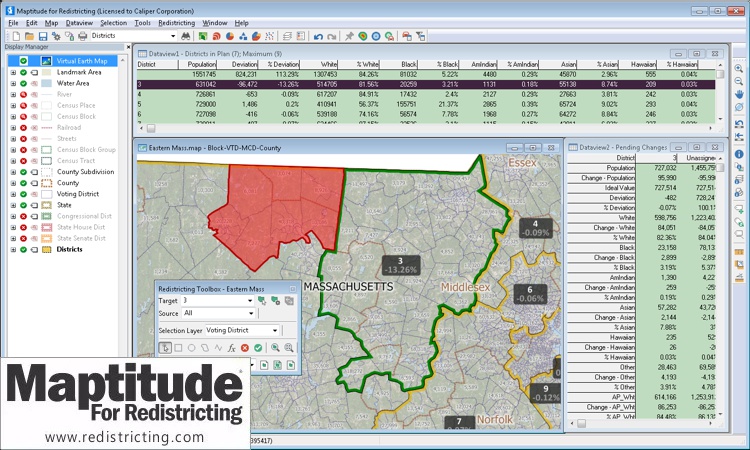Screen dimensions: 750x450
Task: Click the formula (fx) selection icon
Action: click(x=231, y=348)
